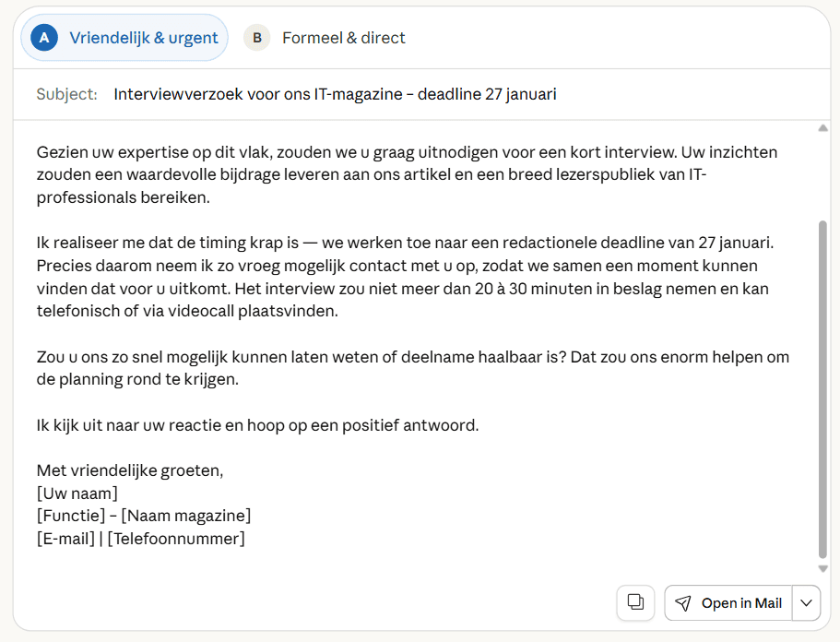Click the grey circled B badge
This screenshot has height=642, width=840.
point(257,38)
